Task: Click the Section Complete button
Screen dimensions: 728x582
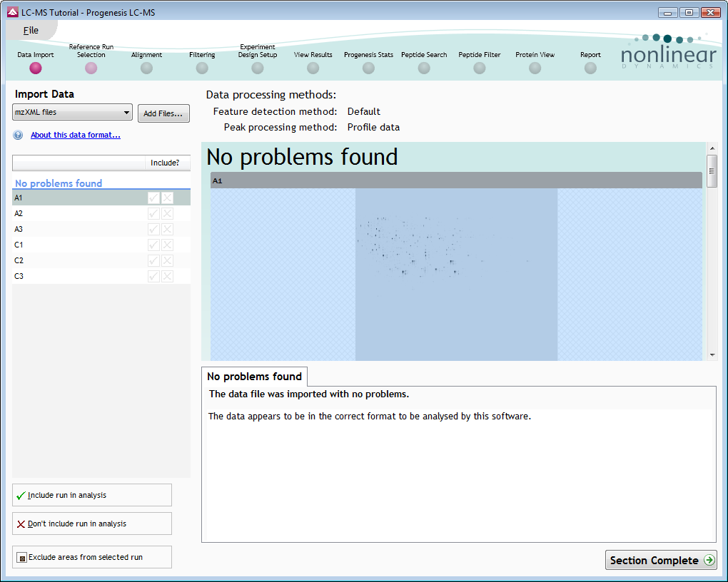Action: tap(661, 560)
